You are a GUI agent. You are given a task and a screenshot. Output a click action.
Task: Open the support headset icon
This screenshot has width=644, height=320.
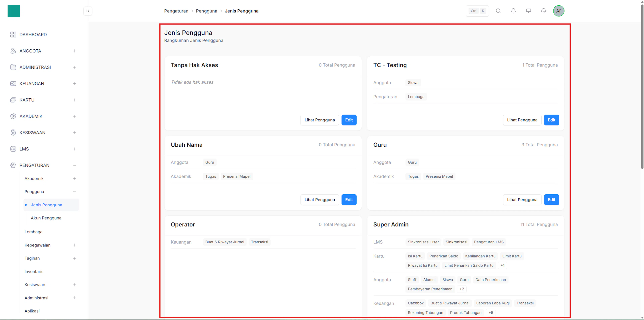tap(544, 11)
